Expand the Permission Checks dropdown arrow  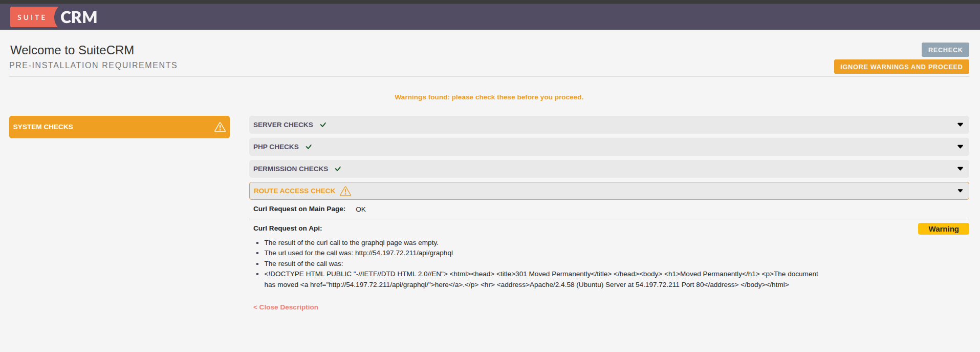pos(960,169)
